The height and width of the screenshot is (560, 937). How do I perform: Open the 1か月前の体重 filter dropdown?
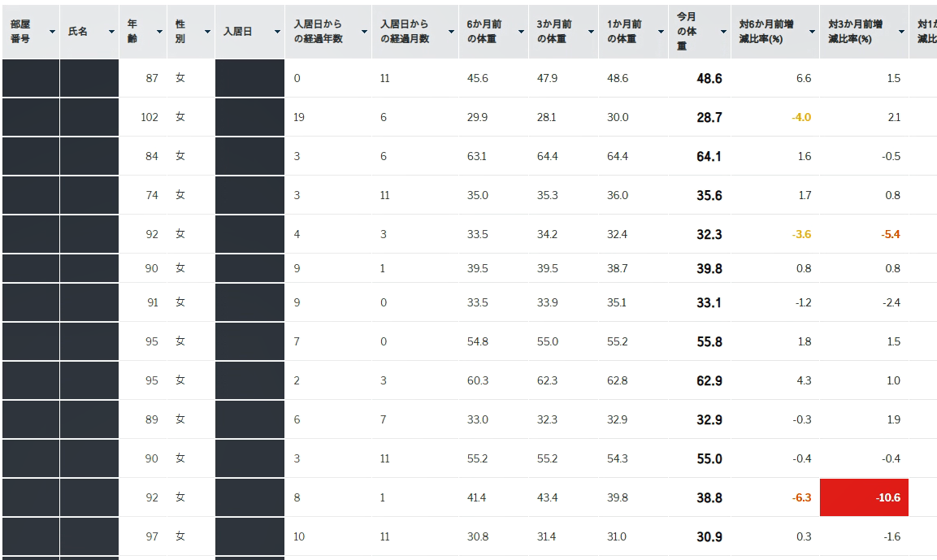[x=661, y=32]
